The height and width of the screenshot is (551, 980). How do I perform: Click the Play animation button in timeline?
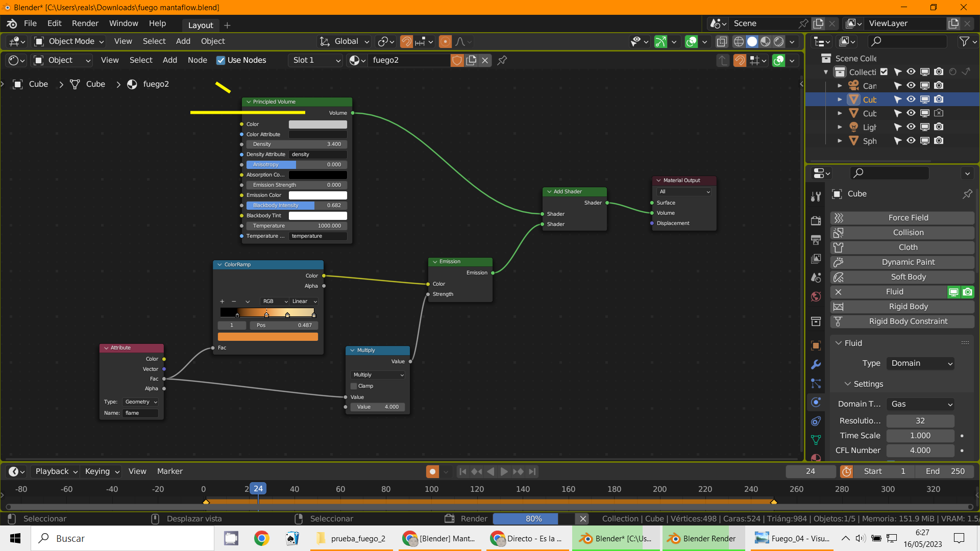pos(504,471)
